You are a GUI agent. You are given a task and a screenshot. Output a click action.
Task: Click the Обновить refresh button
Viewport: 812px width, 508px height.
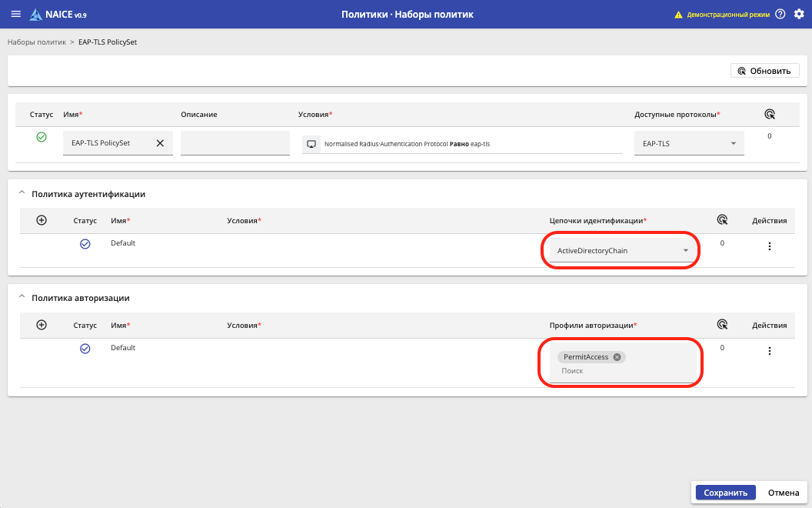pos(765,71)
